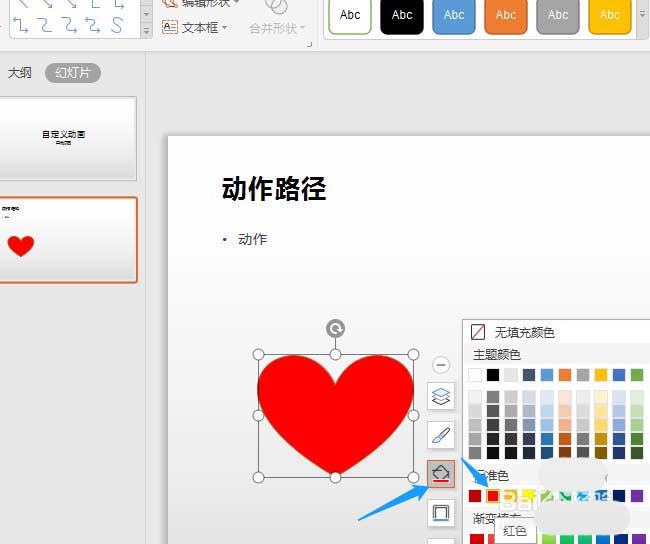The width and height of the screenshot is (650, 544).
Task: Switch to the 幻灯片 slides tab
Action: point(73,73)
